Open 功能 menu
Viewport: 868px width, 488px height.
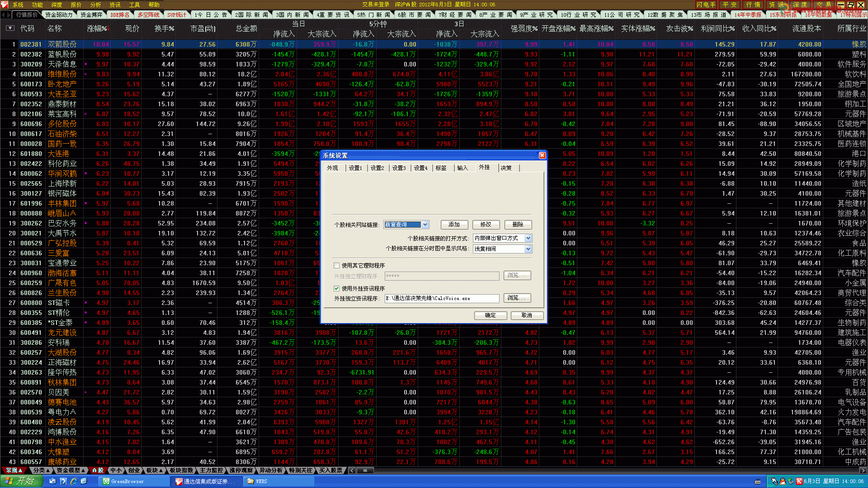pyautogui.click(x=37, y=5)
